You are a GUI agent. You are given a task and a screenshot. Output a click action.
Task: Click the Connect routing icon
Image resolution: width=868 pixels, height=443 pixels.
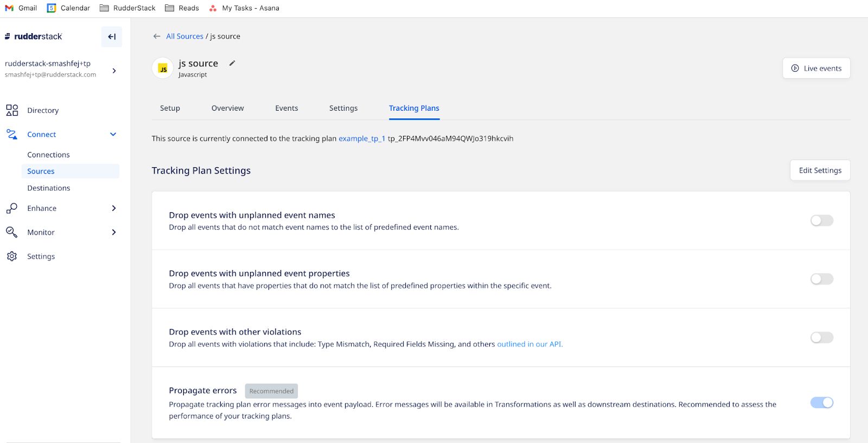click(12, 134)
